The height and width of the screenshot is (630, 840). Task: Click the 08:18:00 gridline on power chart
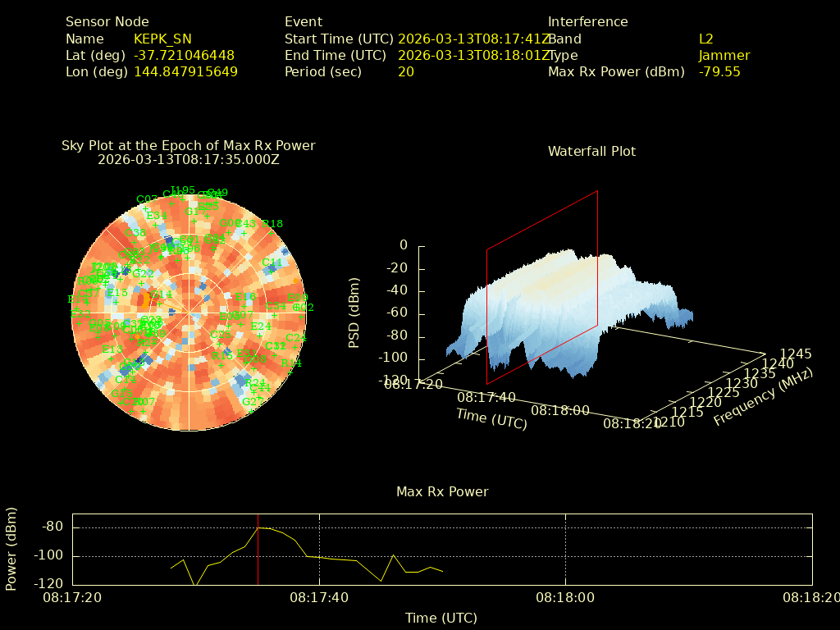[x=565, y=550]
